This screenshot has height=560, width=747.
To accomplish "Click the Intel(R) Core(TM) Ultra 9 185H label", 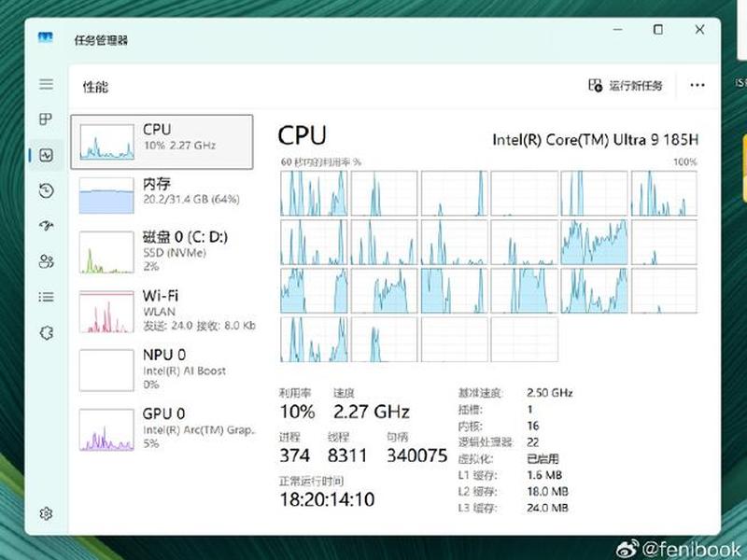I will click(x=596, y=139).
